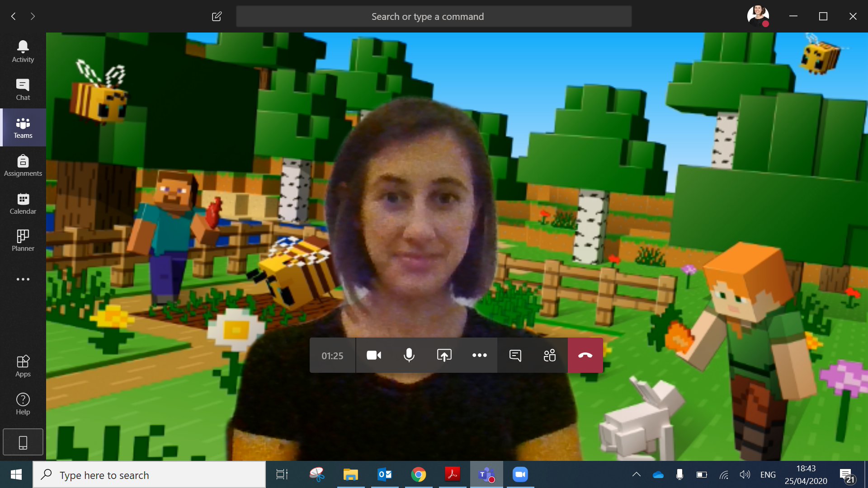Open Zoom from the taskbar
The width and height of the screenshot is (868, 488).
pyautogui.click(x=520, y=474)
